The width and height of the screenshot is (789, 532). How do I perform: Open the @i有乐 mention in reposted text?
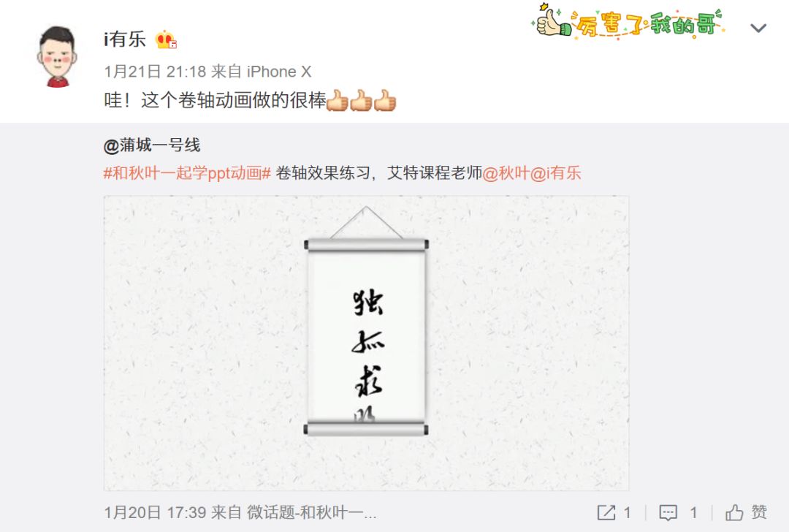point(555,173)
